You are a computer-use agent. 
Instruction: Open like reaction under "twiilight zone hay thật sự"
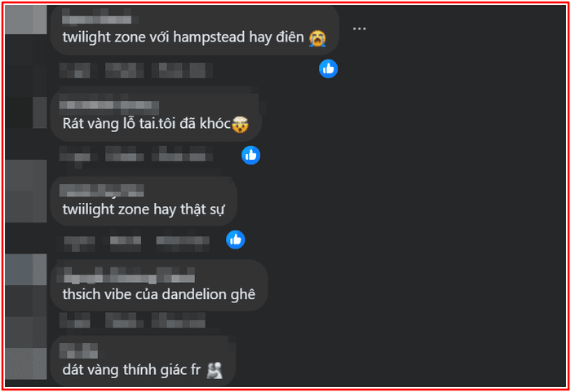[x=235, y=240]
